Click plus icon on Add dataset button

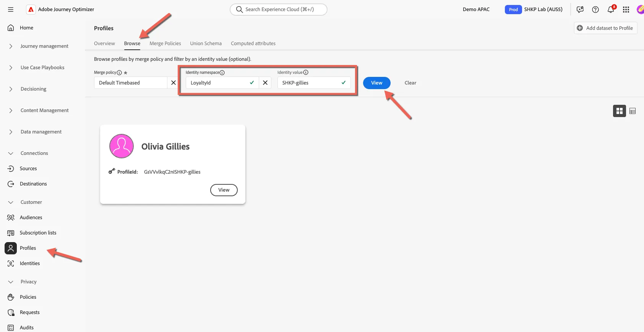tap(580, 28)
